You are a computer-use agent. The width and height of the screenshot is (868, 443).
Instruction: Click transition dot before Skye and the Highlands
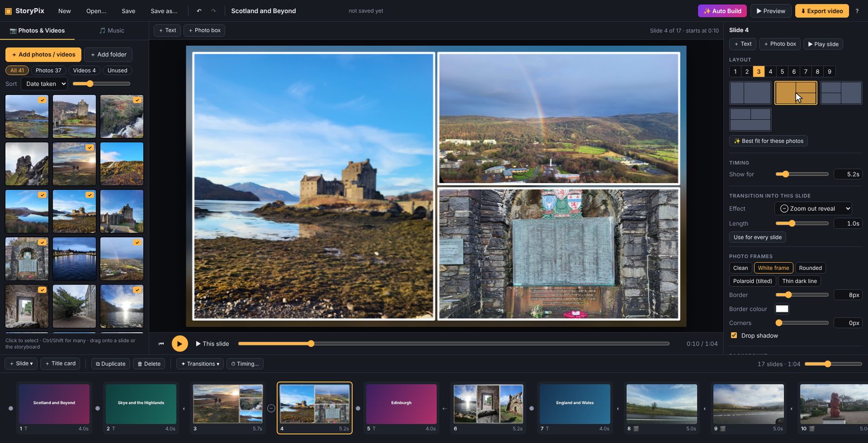click(98, 408)
